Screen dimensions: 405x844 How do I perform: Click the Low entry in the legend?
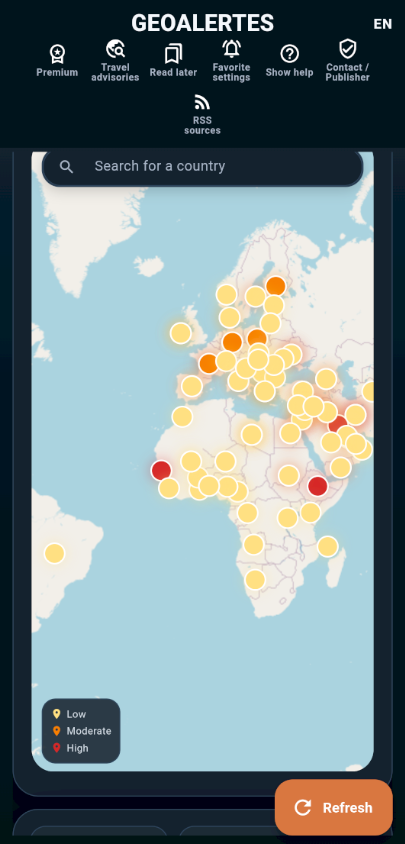(x=69, y=714)
